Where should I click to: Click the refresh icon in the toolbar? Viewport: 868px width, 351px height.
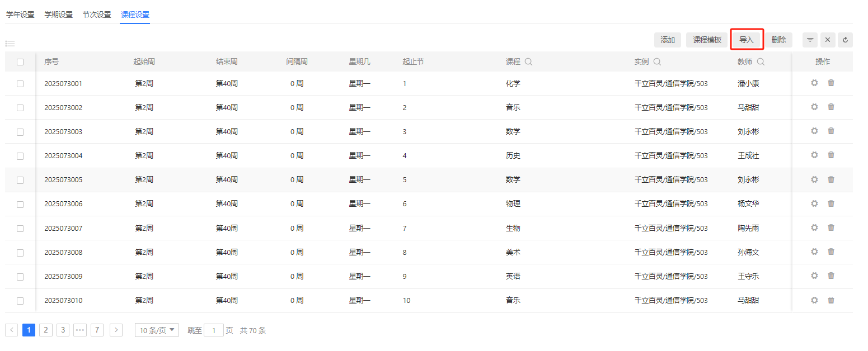845,40
